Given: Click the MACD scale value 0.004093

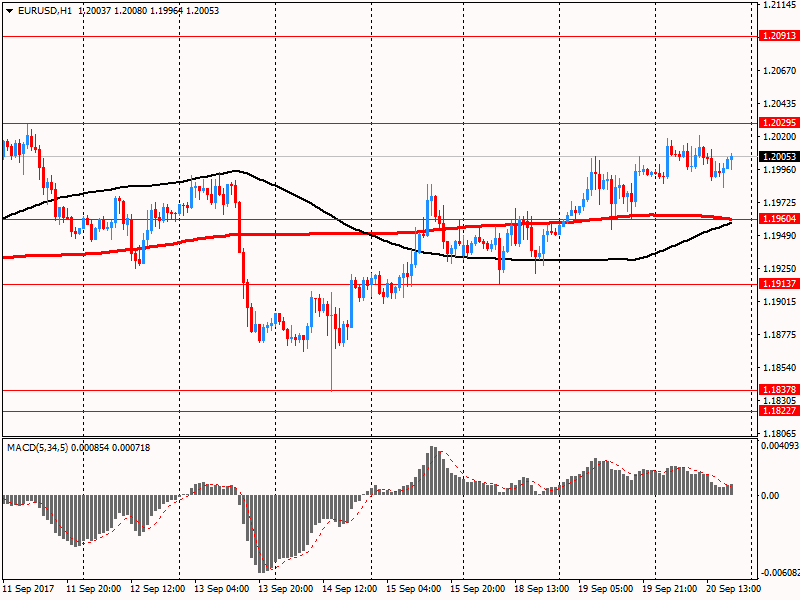Looking at the screenshot, I should 780,446.
